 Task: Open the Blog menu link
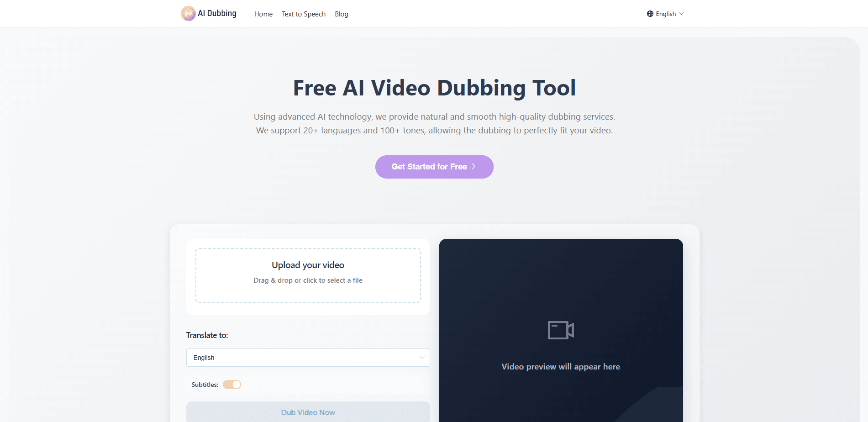[342, 14]
